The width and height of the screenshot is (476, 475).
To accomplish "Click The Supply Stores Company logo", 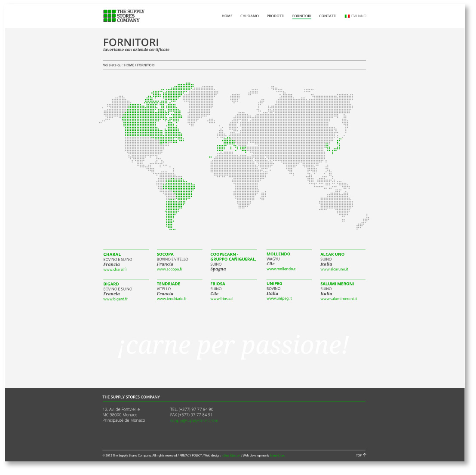I will 124,16.
